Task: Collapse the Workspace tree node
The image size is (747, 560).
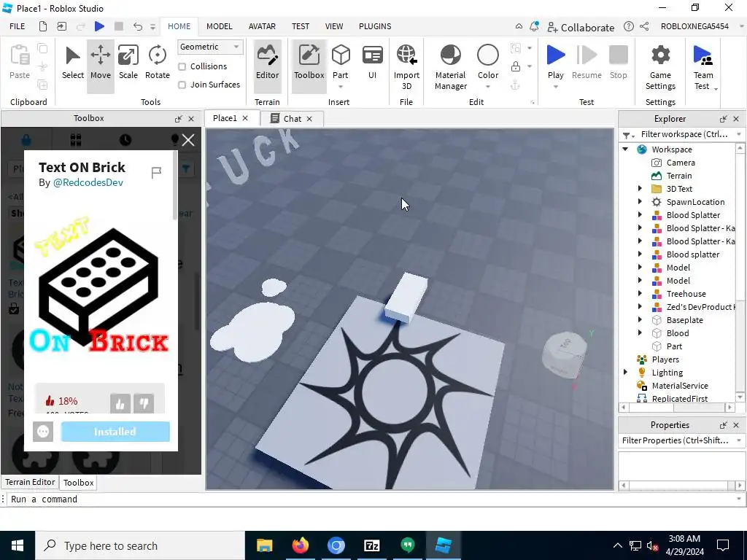Action: 625,149
